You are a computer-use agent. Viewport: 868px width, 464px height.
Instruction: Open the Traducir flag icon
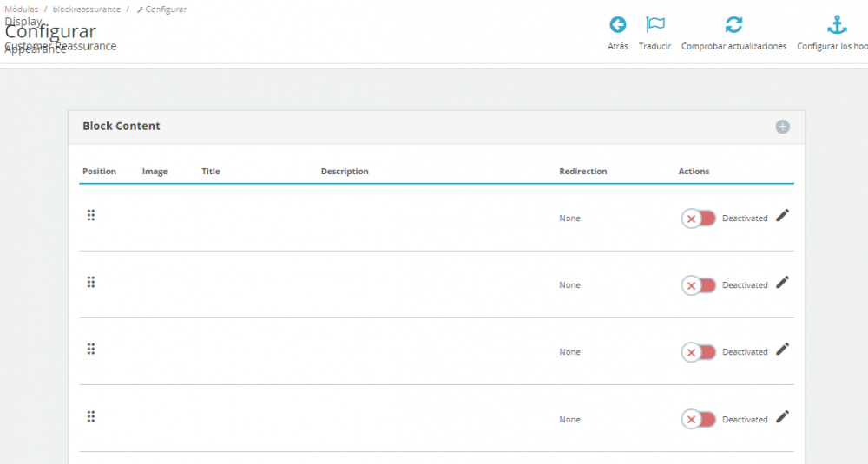(x=654, y=25)
